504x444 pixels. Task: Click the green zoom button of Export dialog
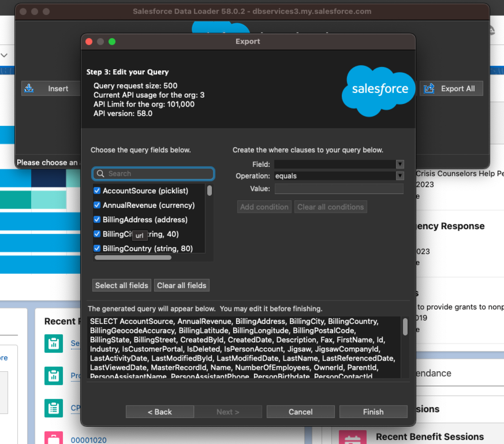coord(112,42)
